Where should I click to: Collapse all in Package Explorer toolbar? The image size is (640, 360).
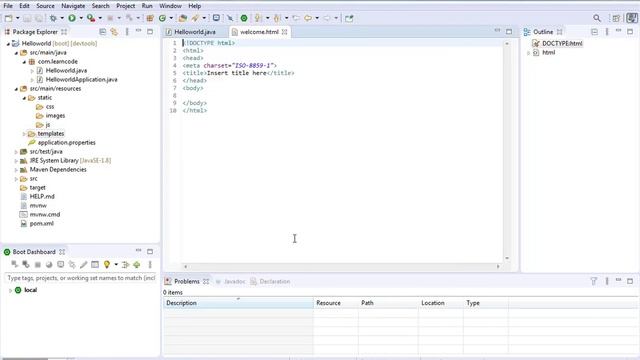tap(102, 32)
